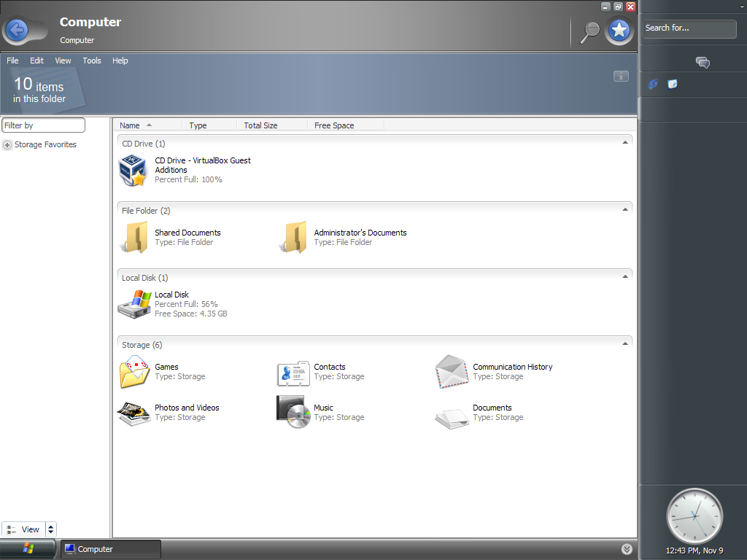Select the Music storage icon
Screen dimensions: 747x560
293,413
